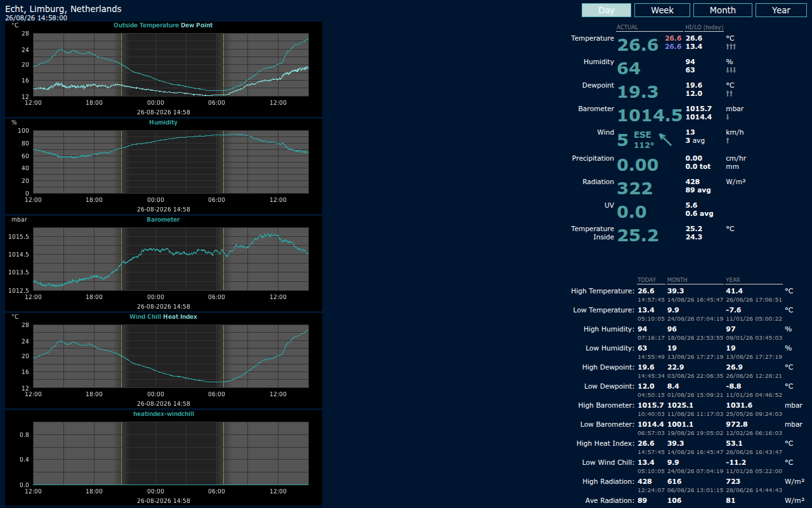Click the monthly low barometer 1001.1

pyautogui.click(x=680, y=424)
